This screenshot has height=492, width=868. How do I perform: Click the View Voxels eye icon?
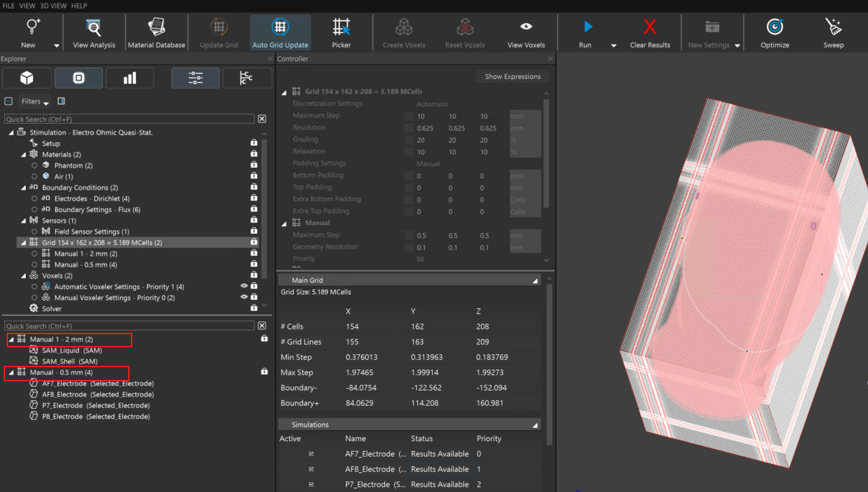tap(526, 27)
